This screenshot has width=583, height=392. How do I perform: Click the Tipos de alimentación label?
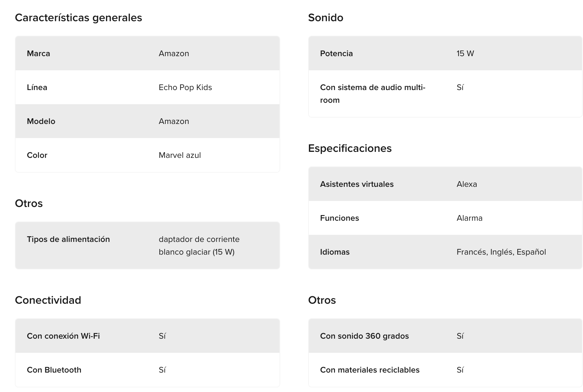click(68, 239)
